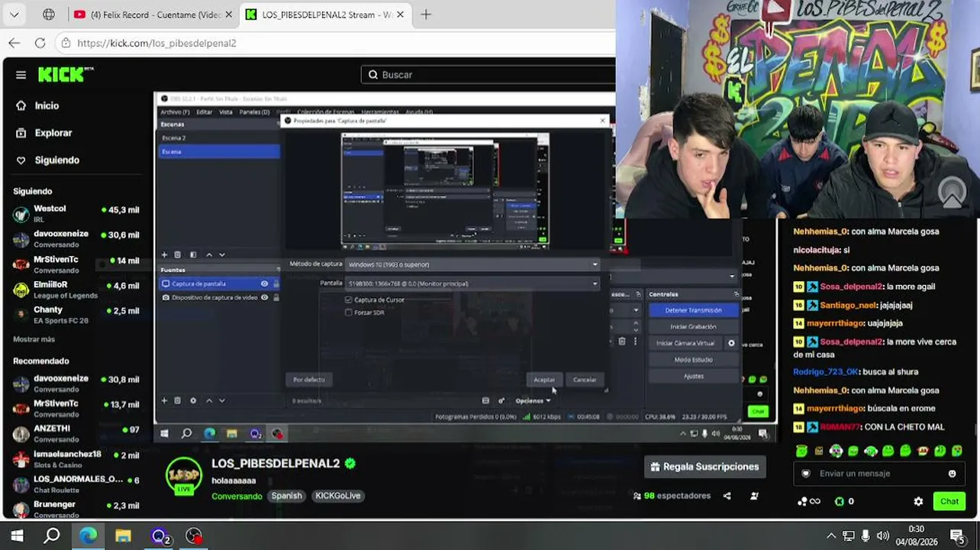This screenshot has width=980, height=550.
Task: Reload the Kick page
Action: tap(40, 43)
